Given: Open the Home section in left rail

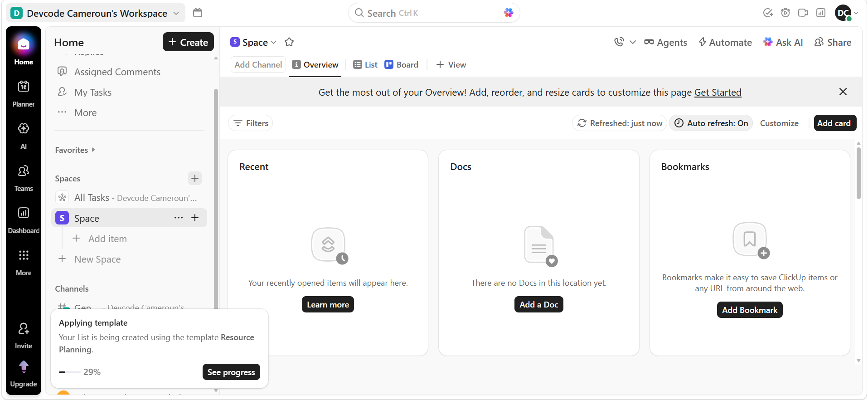Looking at the screenshot, I should click(24, 50).
